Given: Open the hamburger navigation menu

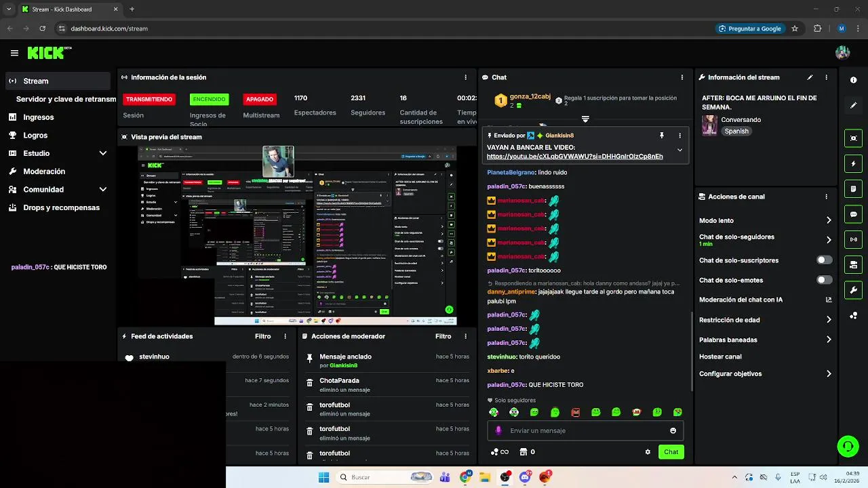Looking at the screenshot, I should pyautogui.click(x=14, y=53).
